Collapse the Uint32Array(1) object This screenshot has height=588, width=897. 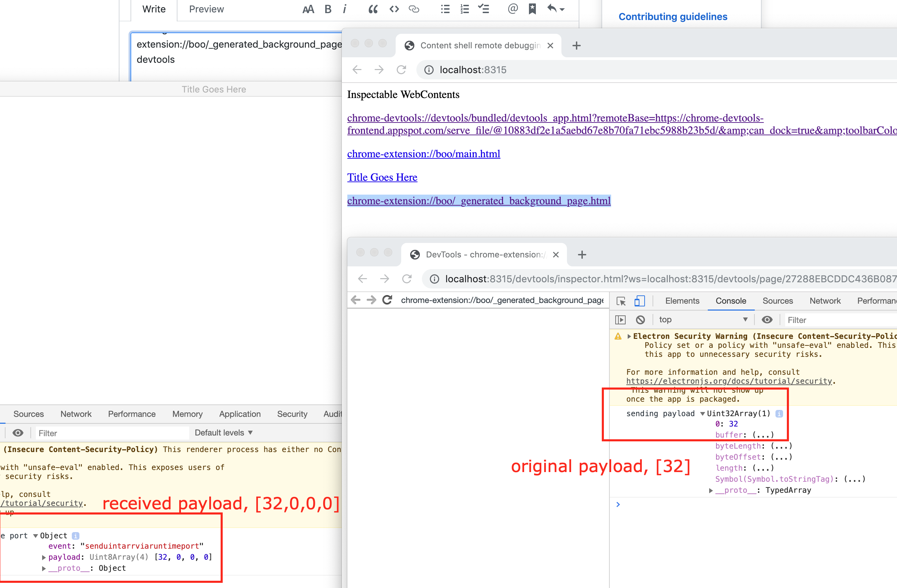(x=703, y=414)
